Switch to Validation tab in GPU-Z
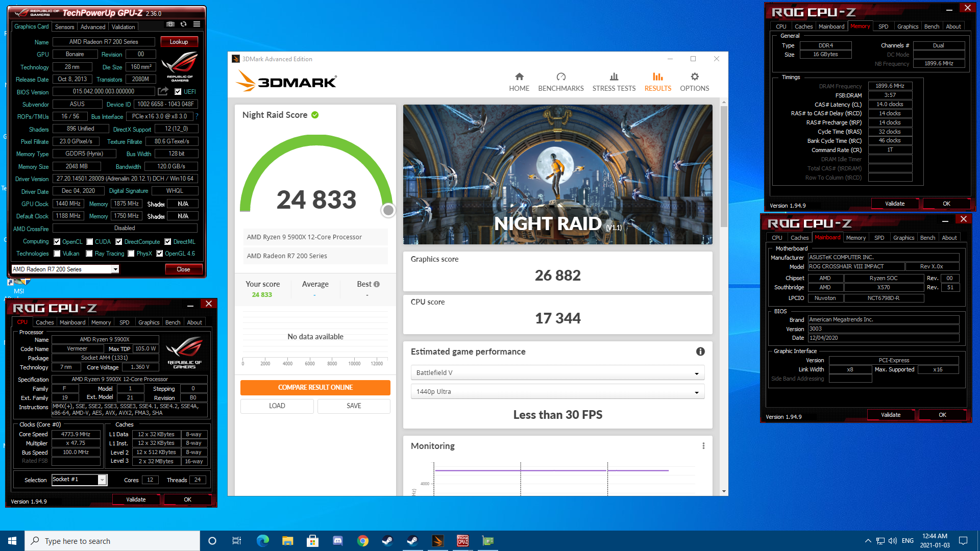The width and height of the screenshot is (980, 551). 124,27
